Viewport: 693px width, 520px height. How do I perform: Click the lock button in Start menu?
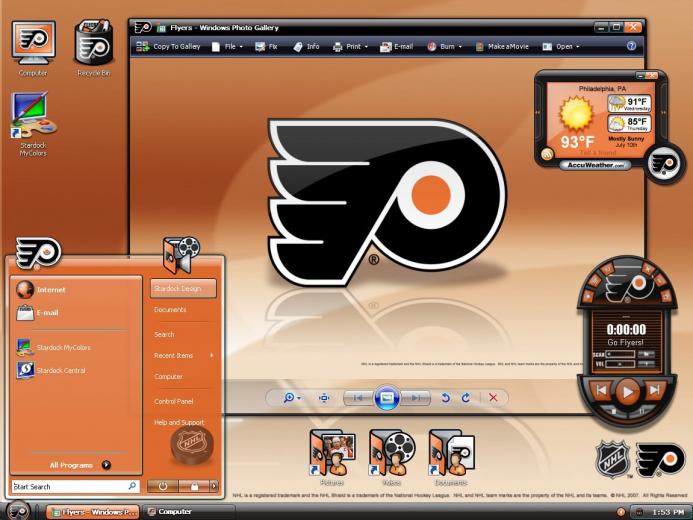194,486
